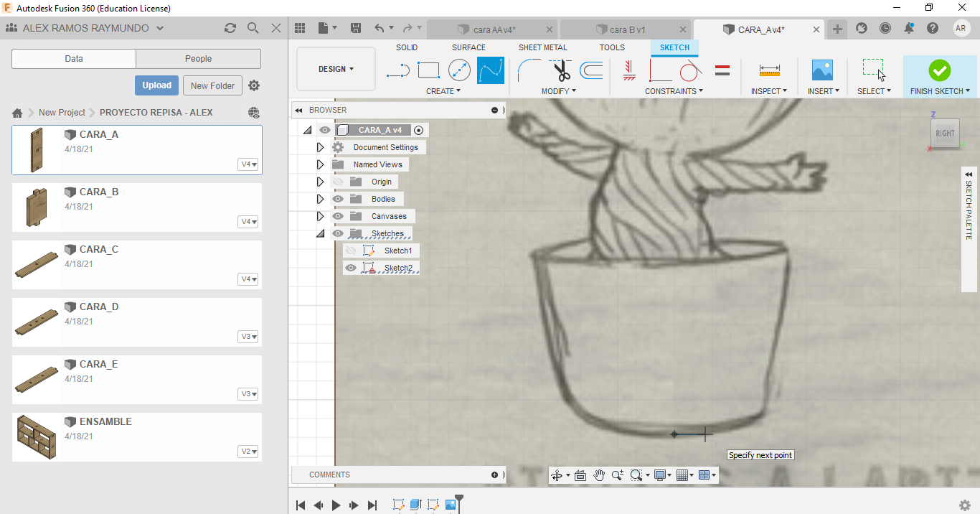Click the timeline position marker

coord(459,498)
